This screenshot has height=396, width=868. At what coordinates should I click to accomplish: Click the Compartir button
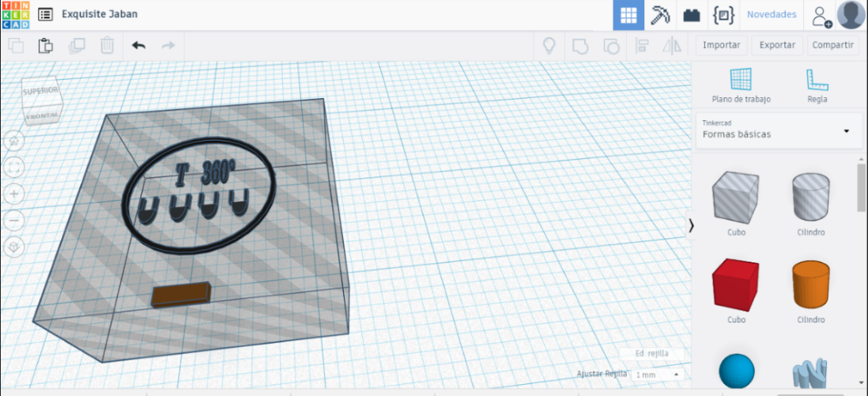833,45
